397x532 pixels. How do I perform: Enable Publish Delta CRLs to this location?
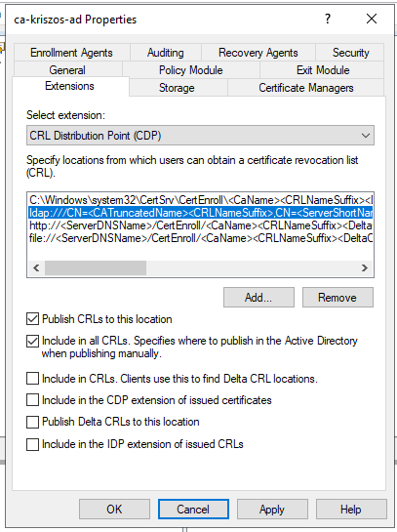point(32,422)
